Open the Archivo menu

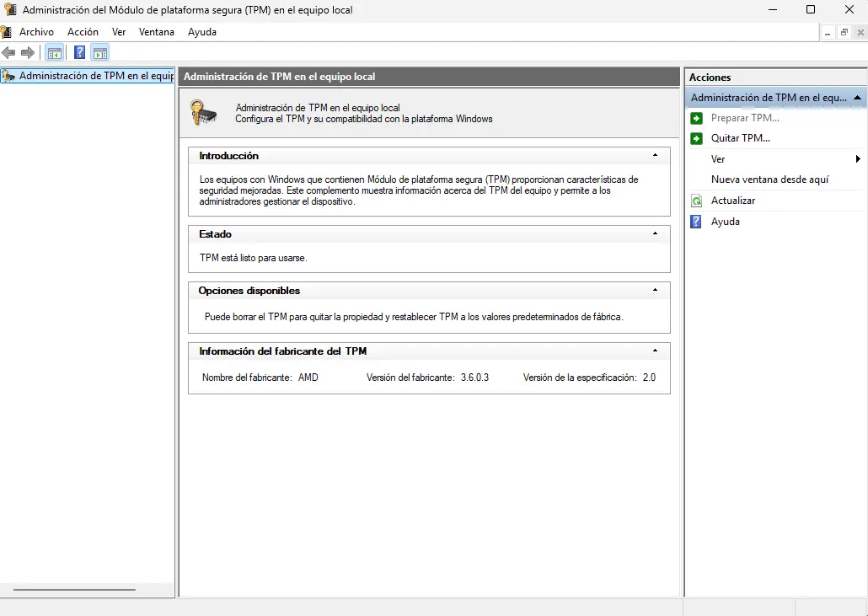pos(36,32)
